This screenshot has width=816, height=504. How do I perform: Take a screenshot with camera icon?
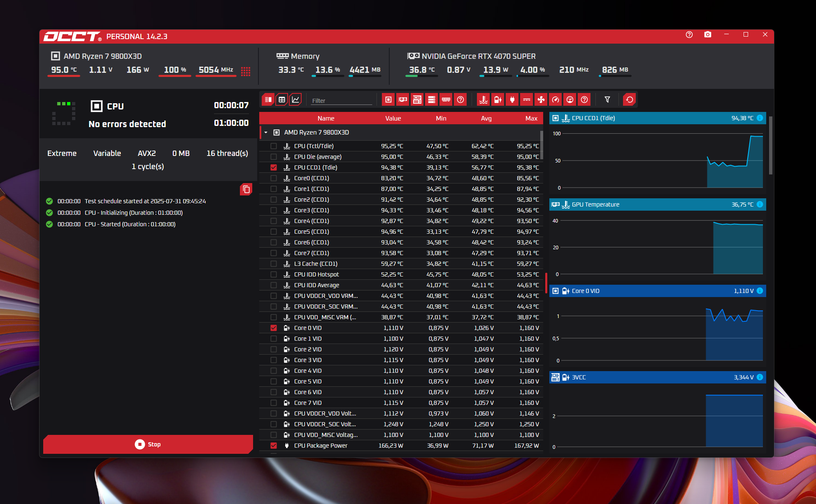pyautogui.click(x=708, y=35)
